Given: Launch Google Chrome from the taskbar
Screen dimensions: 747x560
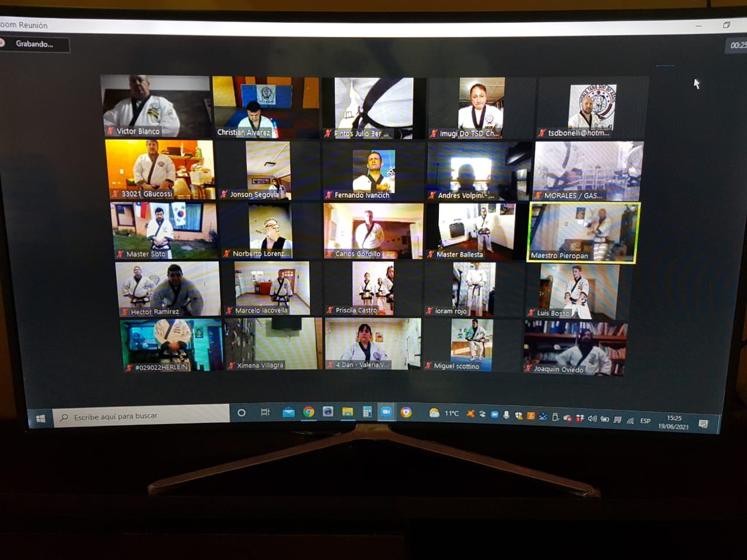Looking at the screenshot, I should tap(309, 412).
